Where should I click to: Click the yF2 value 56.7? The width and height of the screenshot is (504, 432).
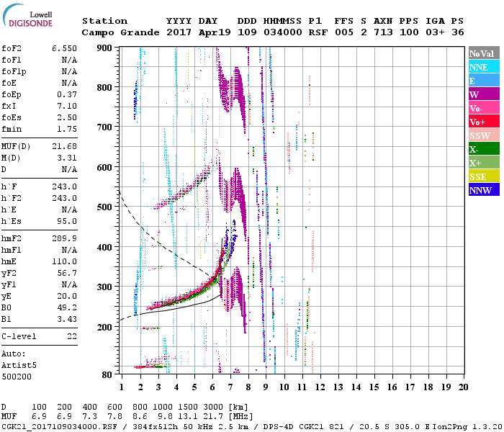click(x=67, y=273)
